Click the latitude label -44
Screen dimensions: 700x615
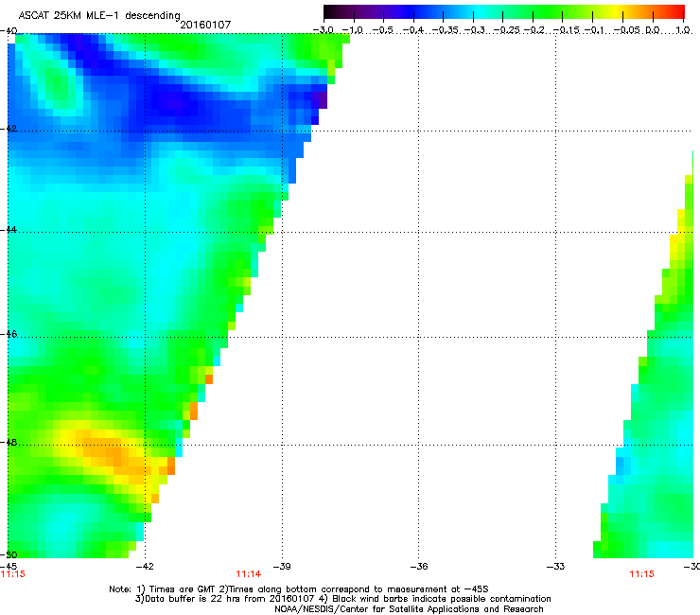point(9,230)
